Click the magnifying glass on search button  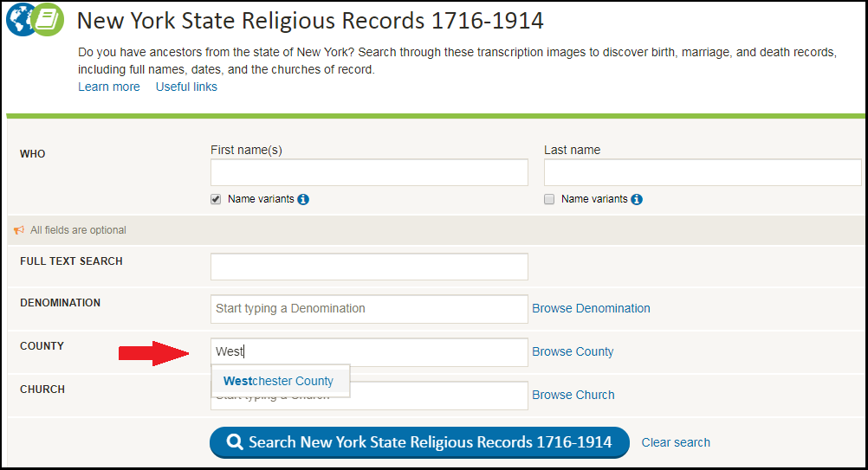pyautogui.click(x=234, y=442)
